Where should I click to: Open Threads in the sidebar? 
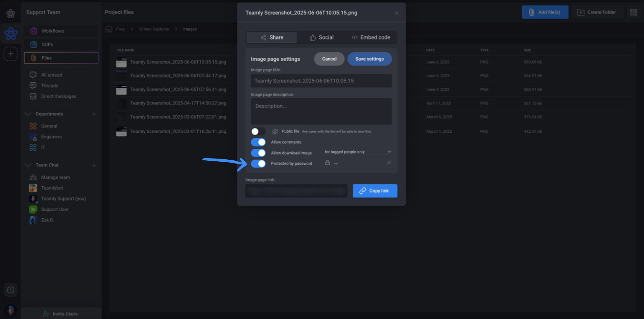(49, 86)
